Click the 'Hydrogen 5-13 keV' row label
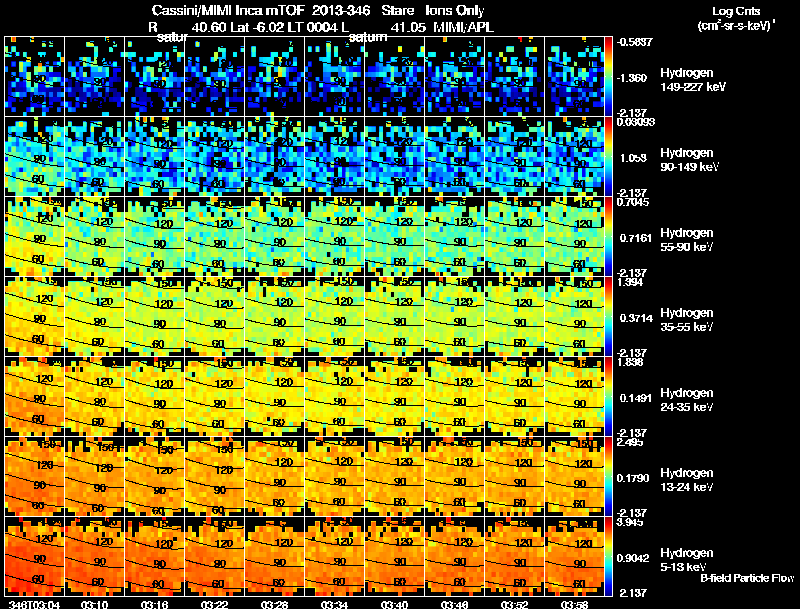This screenshot has height=609, width=800. [x=687, y=560]
